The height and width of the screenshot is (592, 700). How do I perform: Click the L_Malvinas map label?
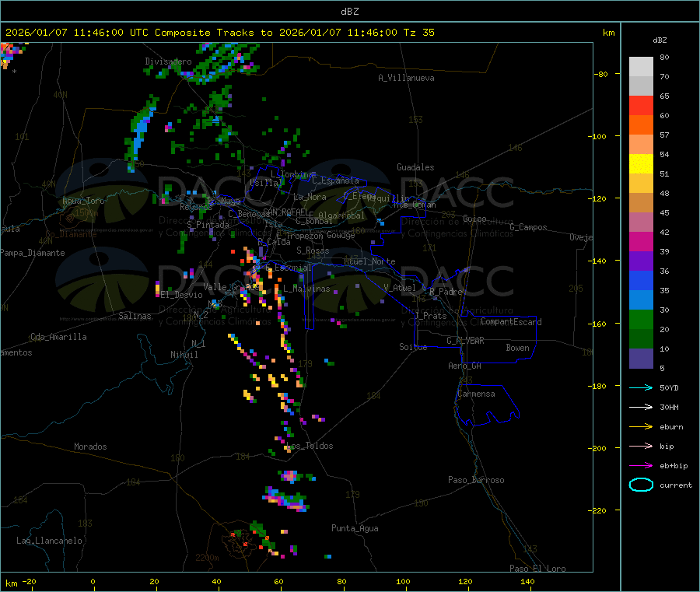[x=306, y=289]
